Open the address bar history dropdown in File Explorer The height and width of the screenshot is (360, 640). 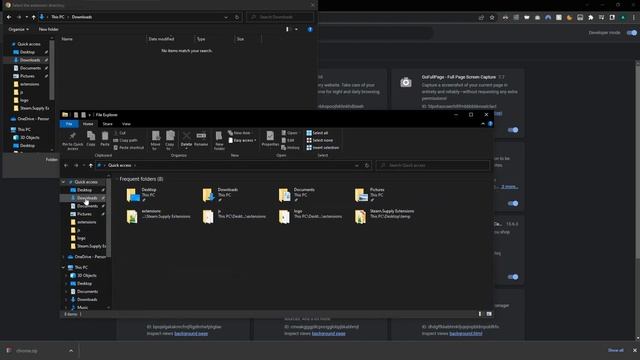coord(357,166)
